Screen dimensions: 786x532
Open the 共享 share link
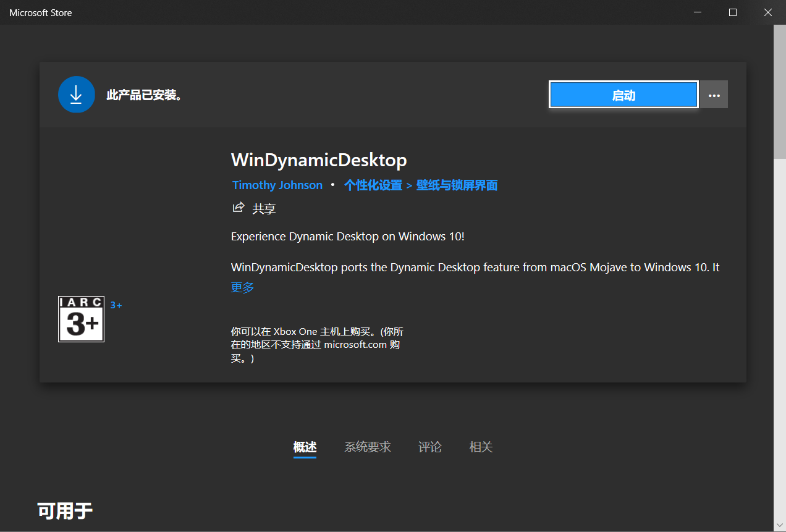coord(264,209)
